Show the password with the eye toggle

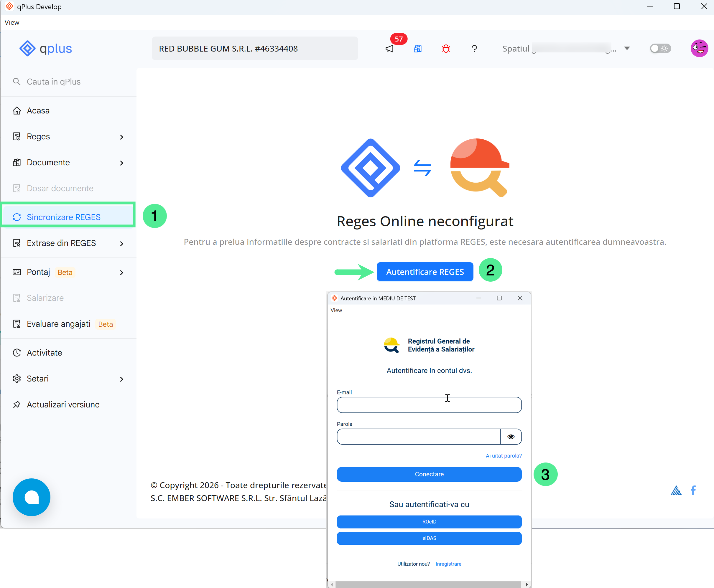tap(511, 437)
